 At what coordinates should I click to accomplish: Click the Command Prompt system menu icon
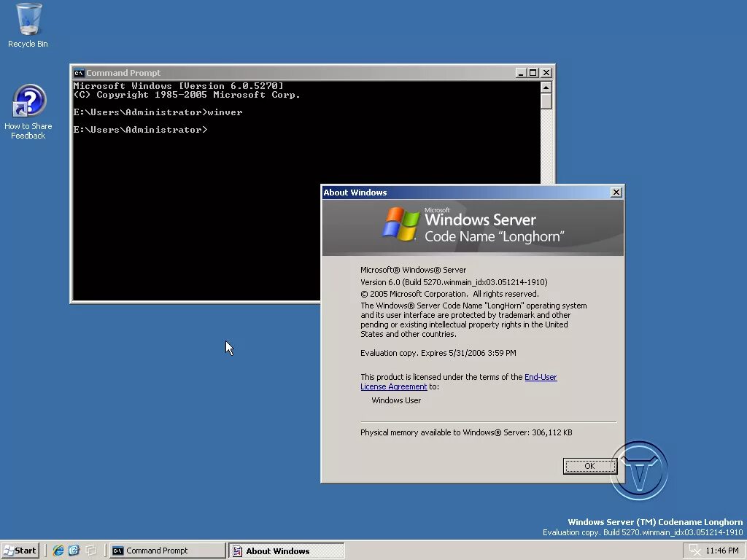(79, 73)
